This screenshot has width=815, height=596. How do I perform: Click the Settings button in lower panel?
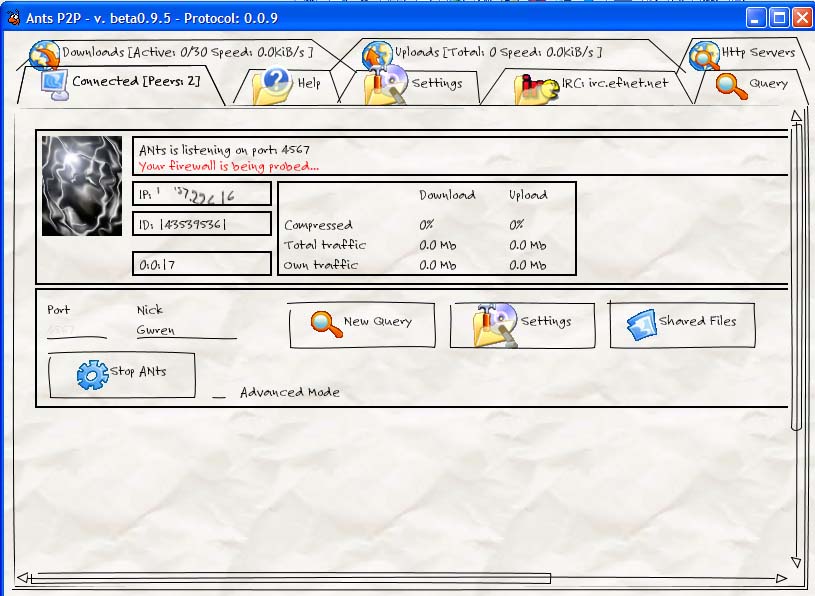click(521, 324)
